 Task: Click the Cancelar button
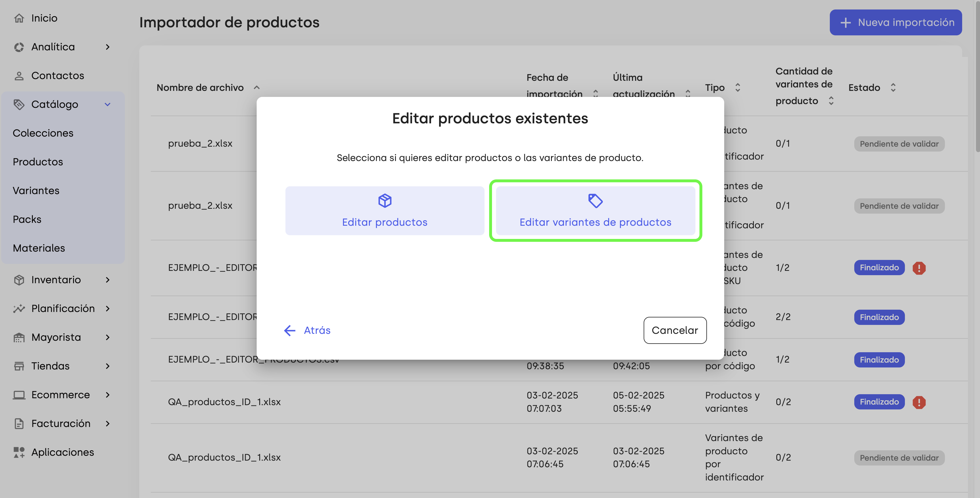675,330
